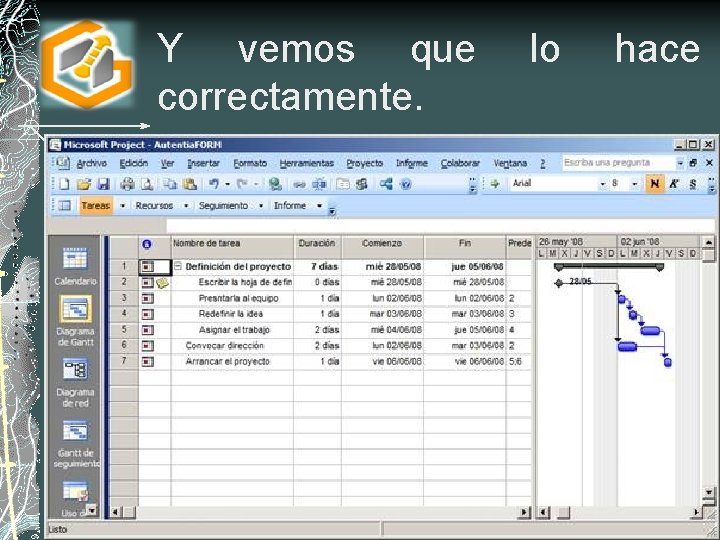Expand the Recursos dropdown arrow
The height and width of the screenshot is (540, 720).
[186, 206]
